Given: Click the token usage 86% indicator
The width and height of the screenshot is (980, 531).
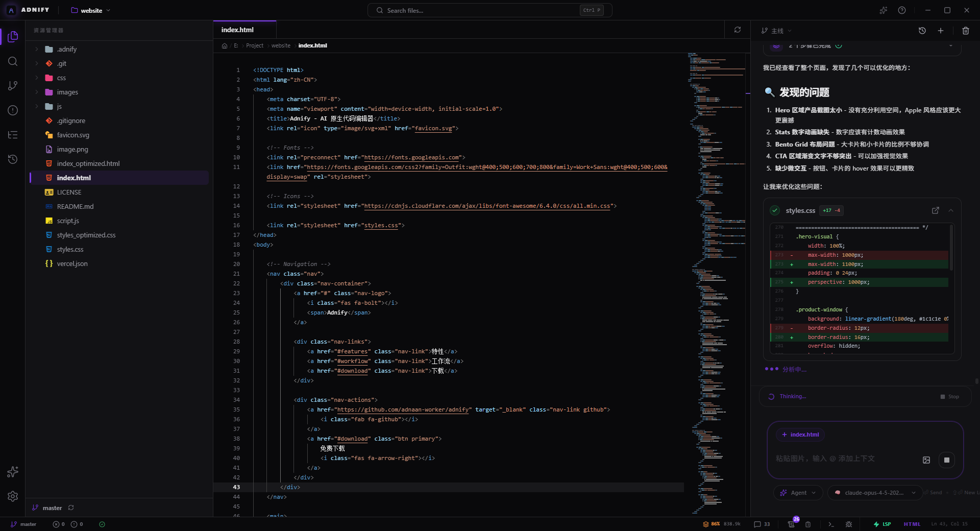Looking at the screenshot, I should pos(722,524).
